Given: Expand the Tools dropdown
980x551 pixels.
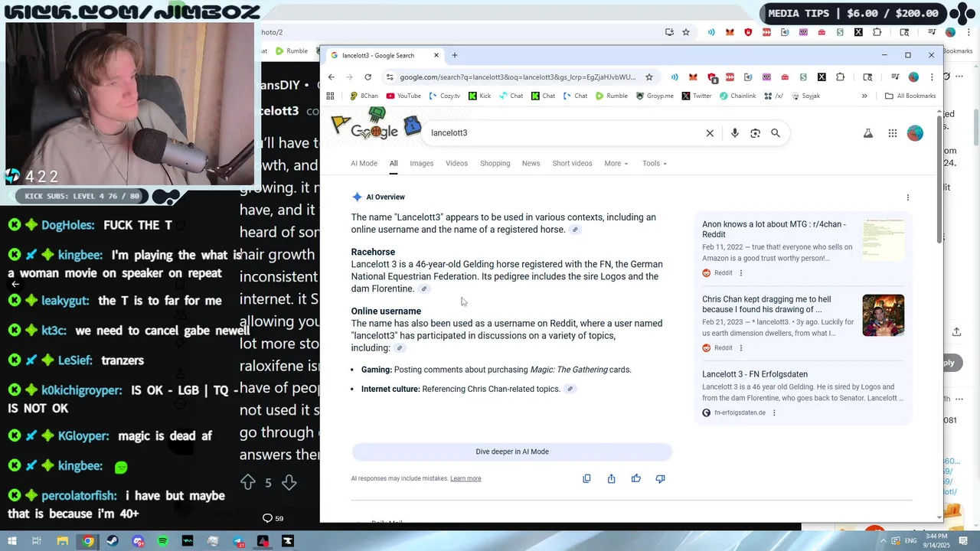Looking at the screenshot, I should (655, 163).
